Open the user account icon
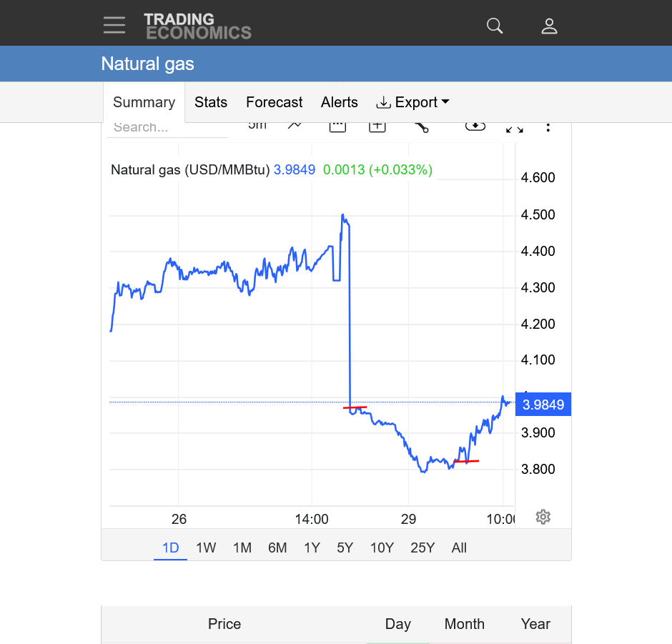The image size is (672, 644). coord(549,26)
